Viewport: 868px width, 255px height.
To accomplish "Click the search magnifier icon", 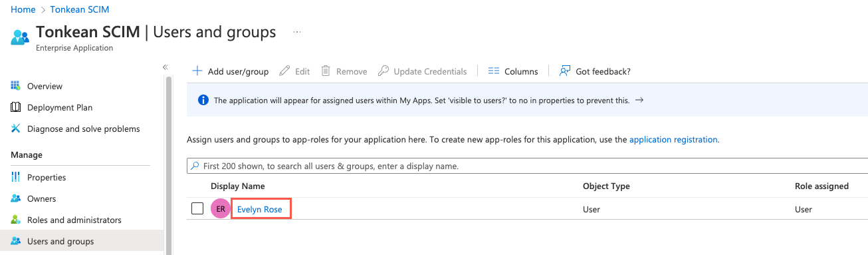I will pyautogui.click(x=195, y=165).
